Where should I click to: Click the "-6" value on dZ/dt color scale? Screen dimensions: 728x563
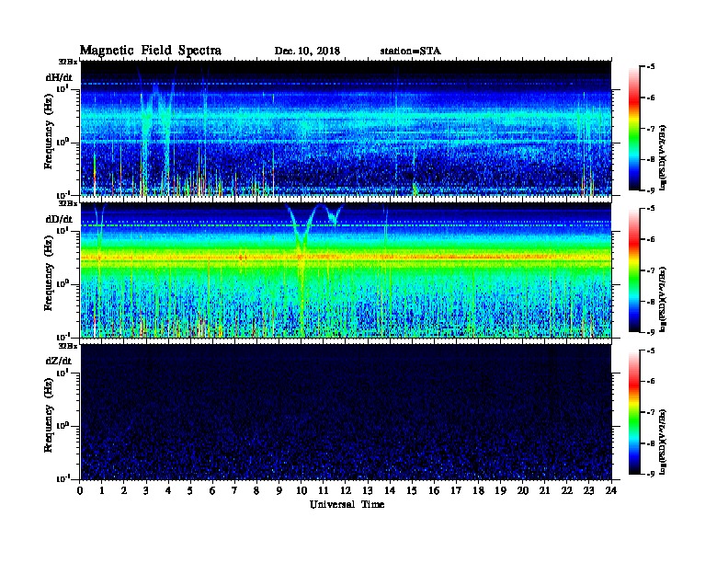coord(650,381)
